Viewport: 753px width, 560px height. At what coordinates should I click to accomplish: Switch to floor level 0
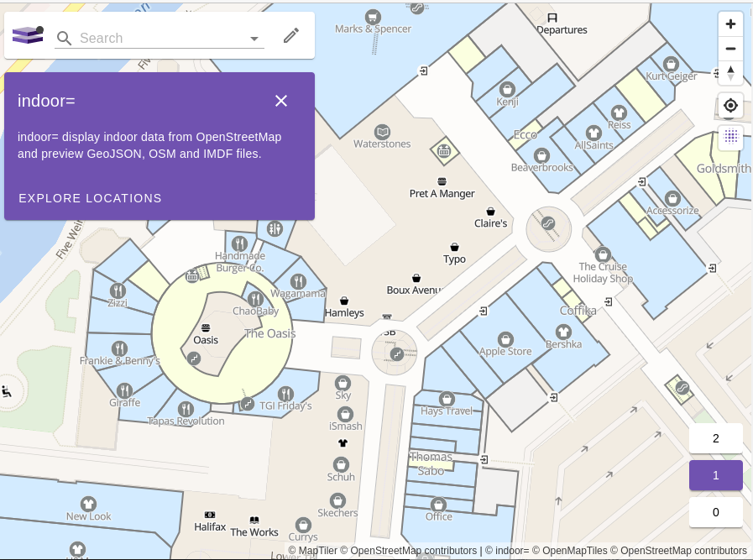[715, 512]
